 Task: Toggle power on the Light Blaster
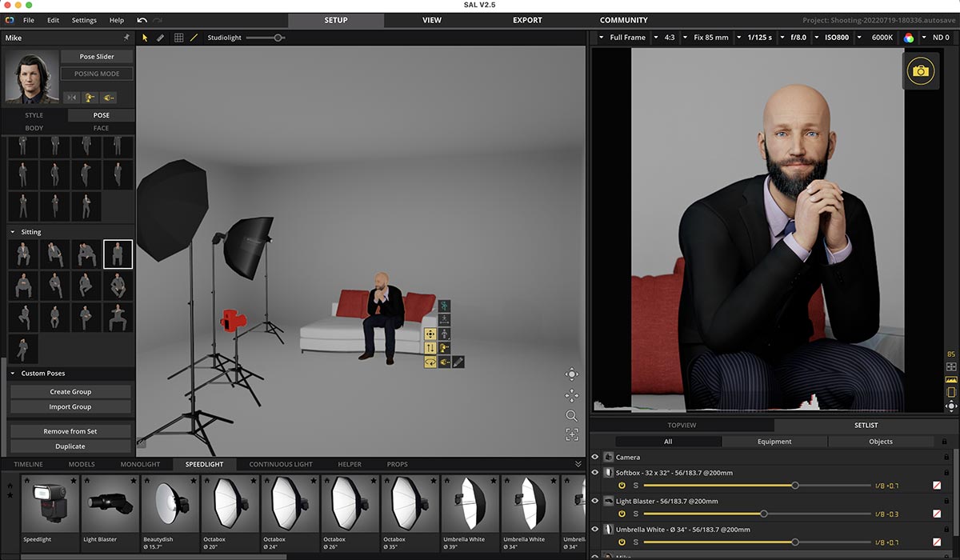coord(622,514)
